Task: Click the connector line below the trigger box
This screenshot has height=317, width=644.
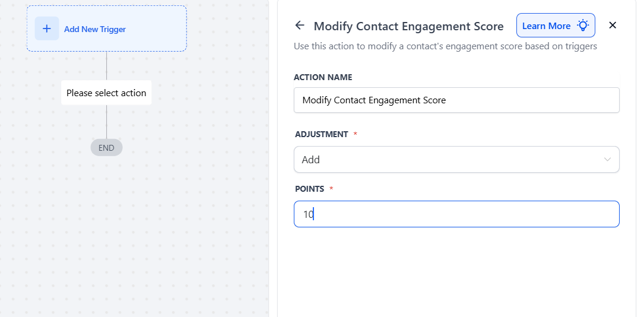Action: (x=107, y=65)
